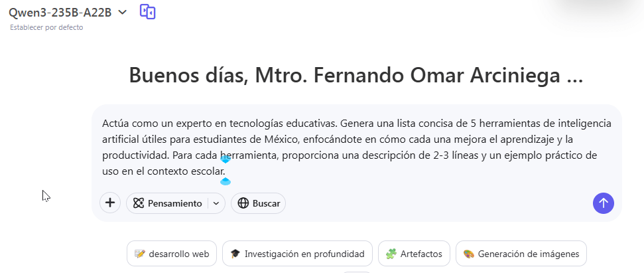
Task: Open the Qwen3-235B-A22B model selector
Action: [x=60, y=12]
